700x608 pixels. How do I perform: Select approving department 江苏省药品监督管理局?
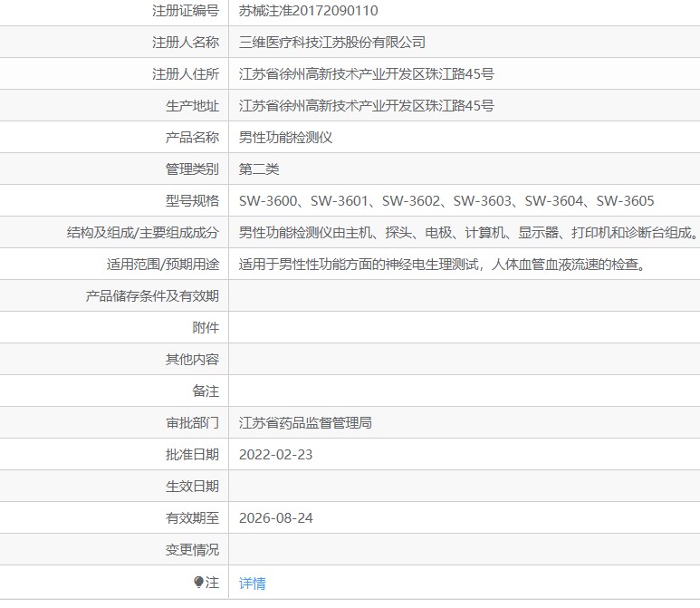point(305,423)
